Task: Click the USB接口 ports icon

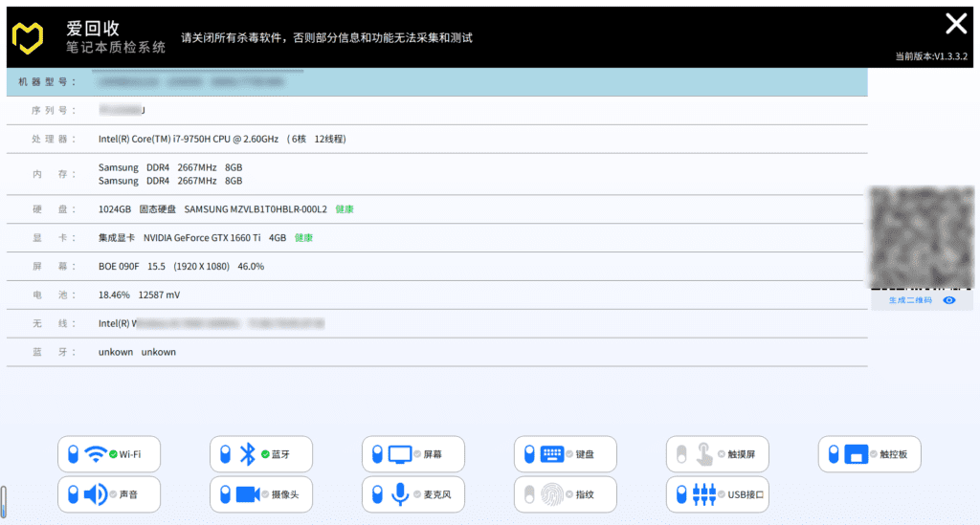Action: [x=703, y=494]
